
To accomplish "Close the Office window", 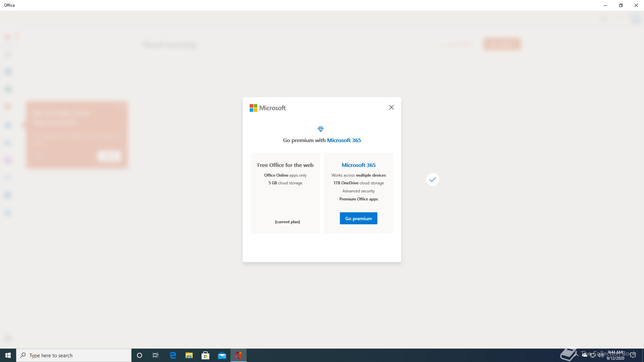I will click(636, 5).
